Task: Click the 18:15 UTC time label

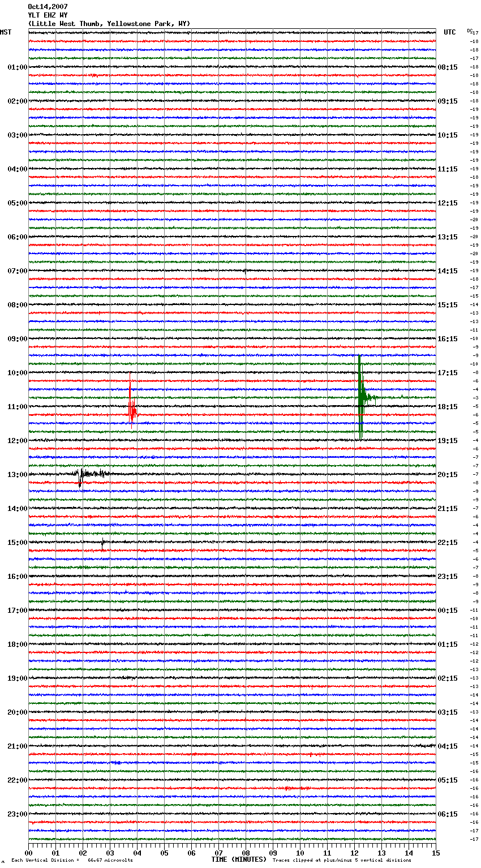Action: click(x=448, y=407)
